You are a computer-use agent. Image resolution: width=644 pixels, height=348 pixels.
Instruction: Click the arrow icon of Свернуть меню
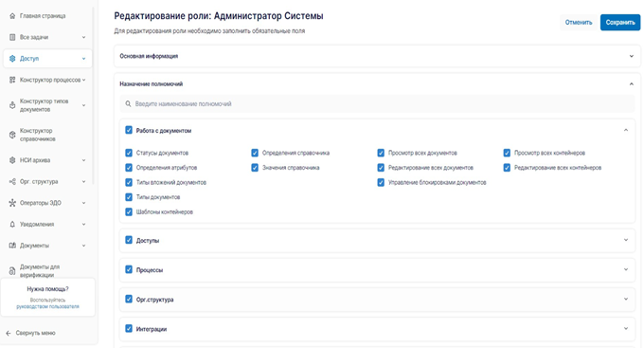pyautogui.click(x=9, y=333)
